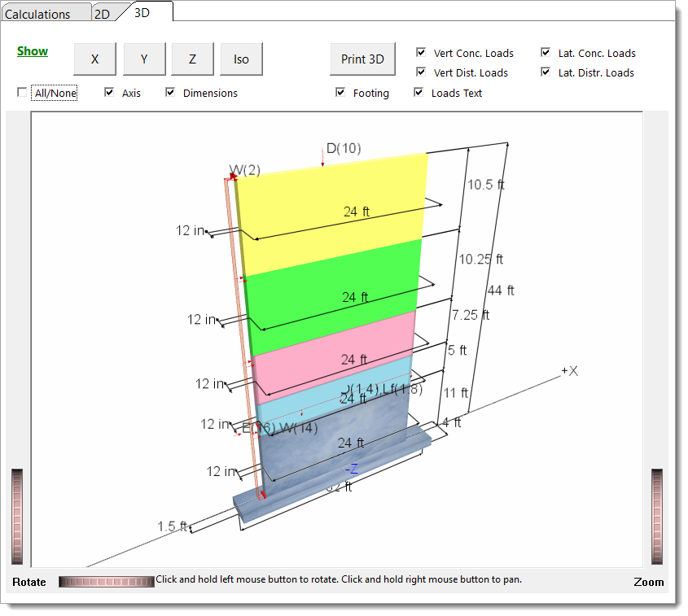Uncheck Vert Dist. Loads
The width and height of the screenshot is (688, 616).
[x=421, y=72]
